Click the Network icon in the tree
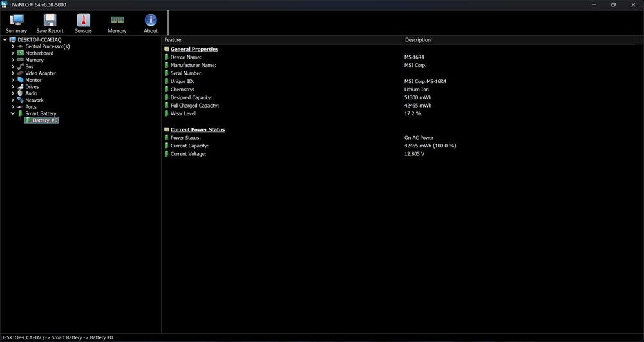Image resolution: width=644 pixels, height=342 pixels. (21, 100)
